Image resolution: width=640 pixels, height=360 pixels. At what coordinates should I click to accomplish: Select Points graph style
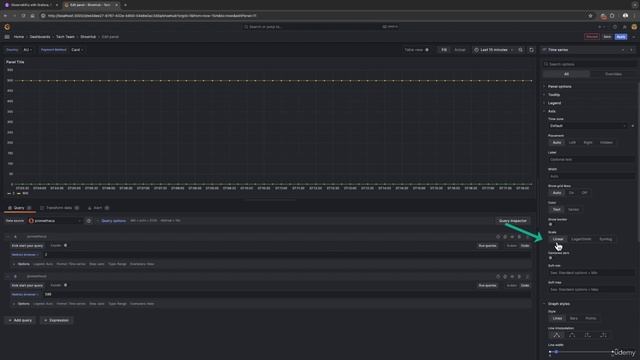point(591,318)
